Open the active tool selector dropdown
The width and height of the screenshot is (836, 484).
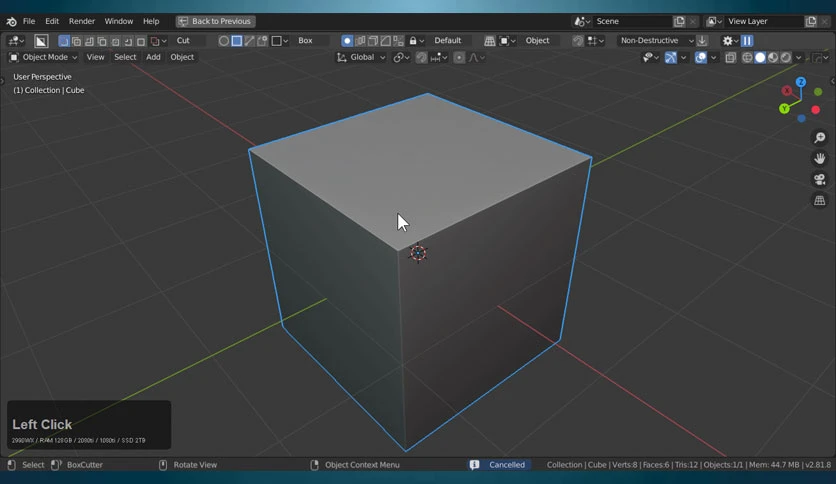click(x=15, y=41)
